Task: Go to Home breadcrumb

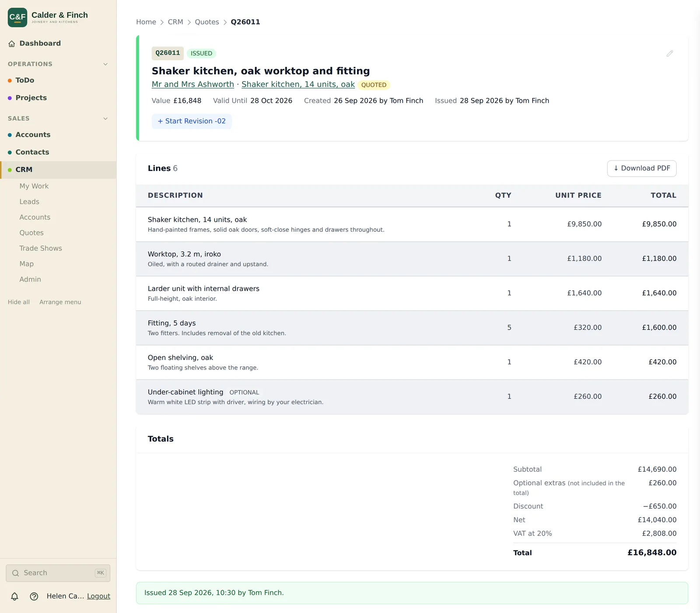Action: [146, 22]
